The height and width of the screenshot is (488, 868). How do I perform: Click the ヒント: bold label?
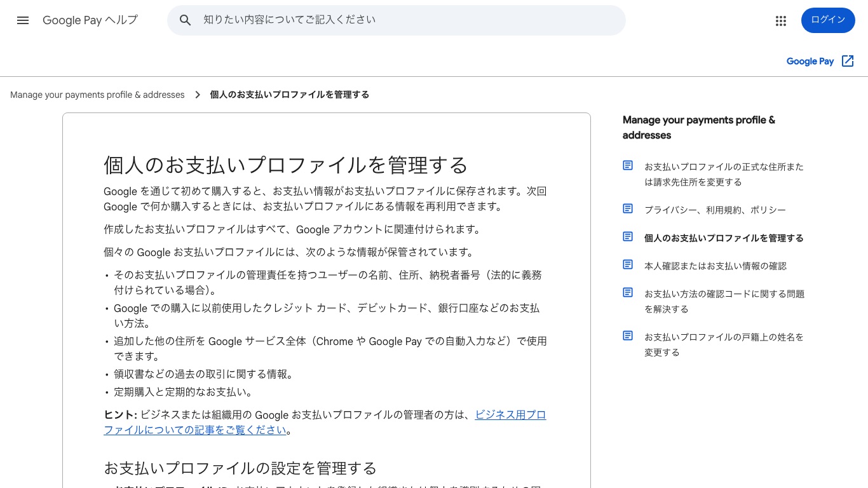(x=121, y=415)
